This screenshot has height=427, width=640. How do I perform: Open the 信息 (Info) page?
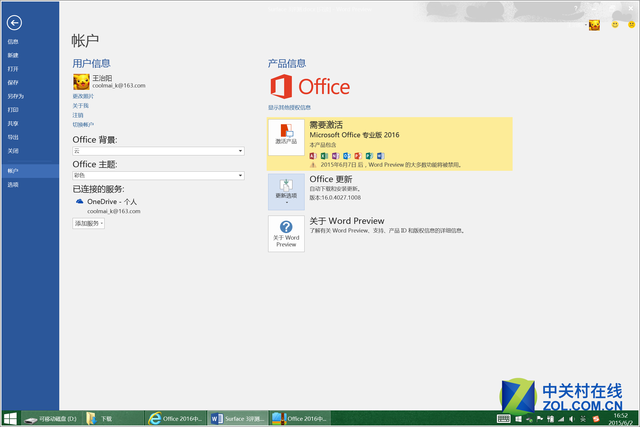pyautogui.click(x=13, y=41)
